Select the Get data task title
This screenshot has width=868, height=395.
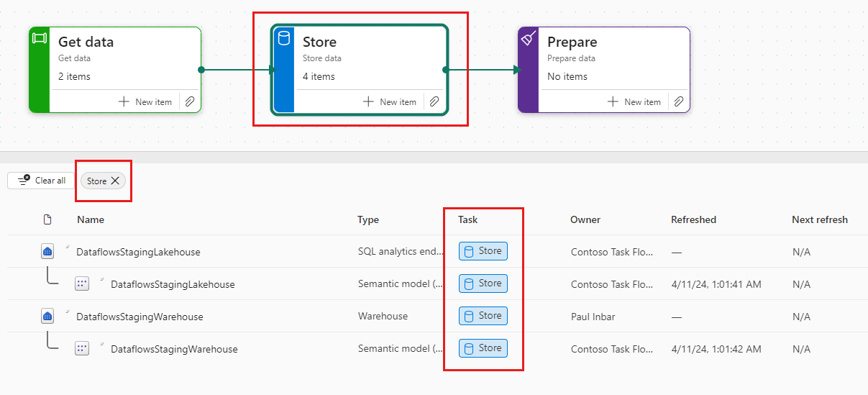tap(86, 42)
